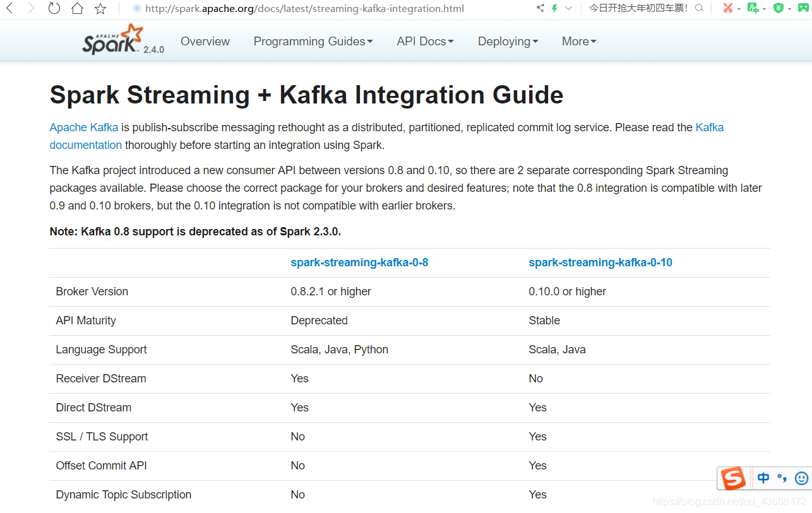Click the green yen shield icon
The image size is (812, 513).
[x=779, y=8]
